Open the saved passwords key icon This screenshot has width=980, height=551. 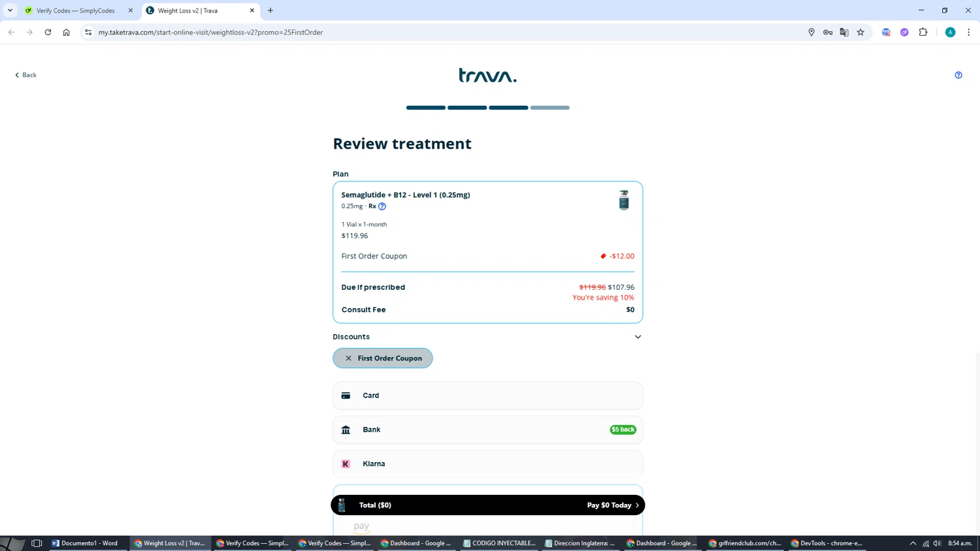(x=828, y=32)
